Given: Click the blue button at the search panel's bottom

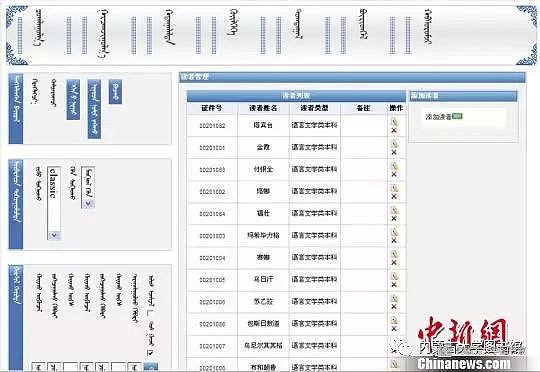Looking at the screenshot, I should pyautogui.click(x=150, y=367).
